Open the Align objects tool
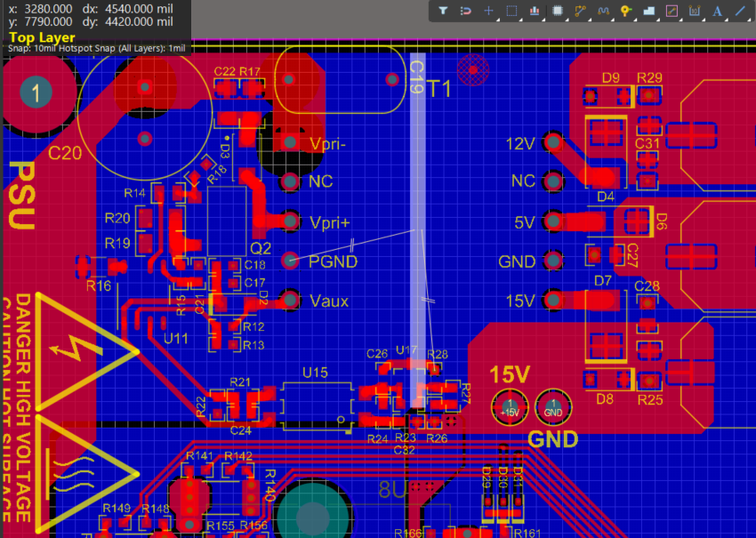 click(535, 11)
